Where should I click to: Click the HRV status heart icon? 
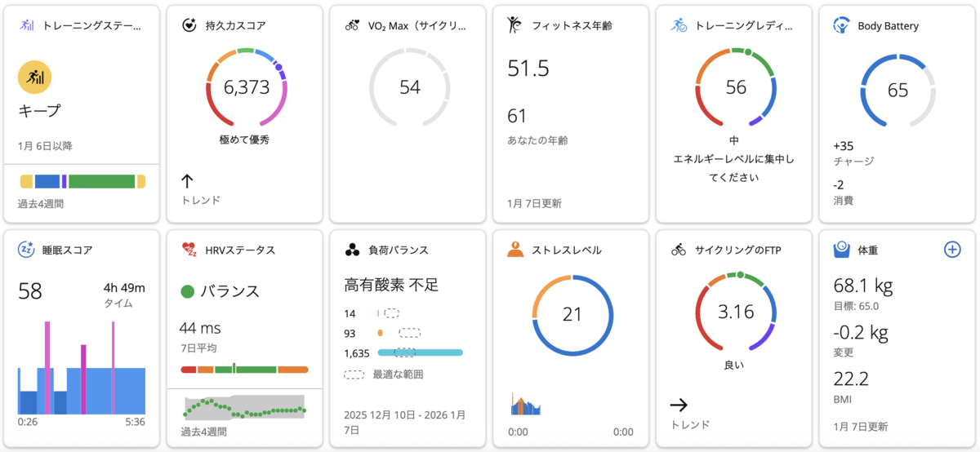[189, 250]
